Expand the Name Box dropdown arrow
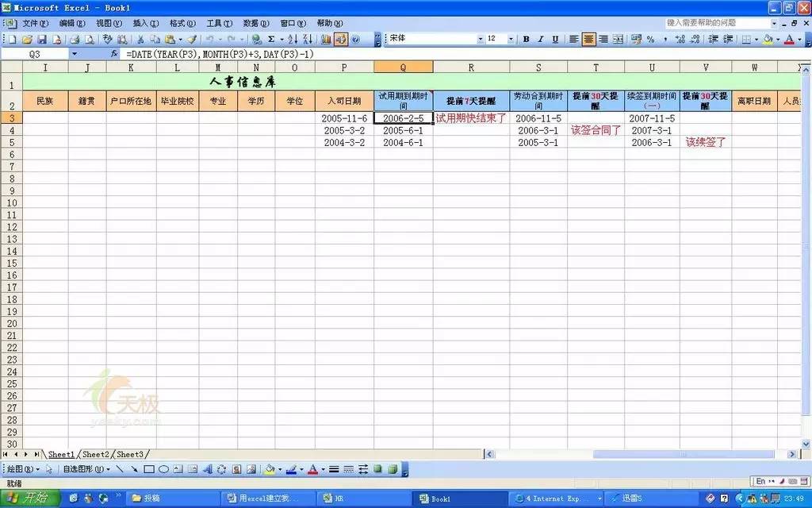Screen dimensions: 812x508 [75, 54]
